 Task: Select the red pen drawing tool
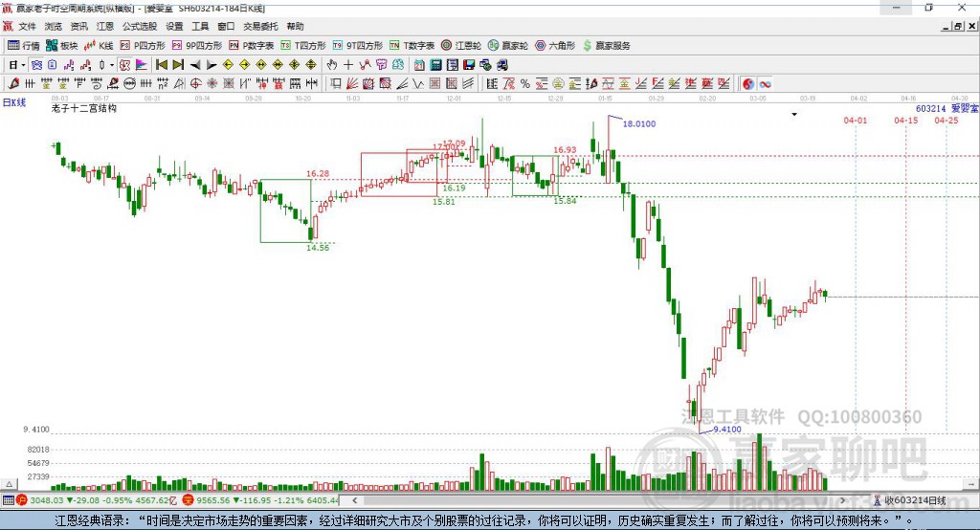13,83
